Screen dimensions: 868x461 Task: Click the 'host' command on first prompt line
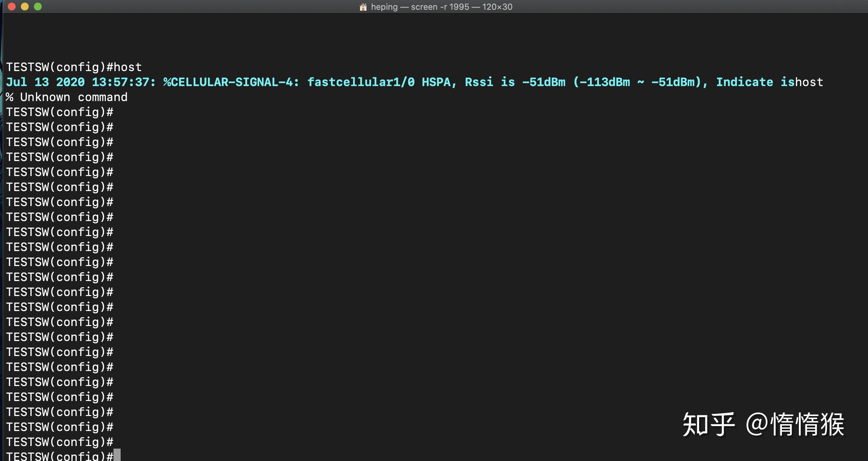(x=128, y=67)
